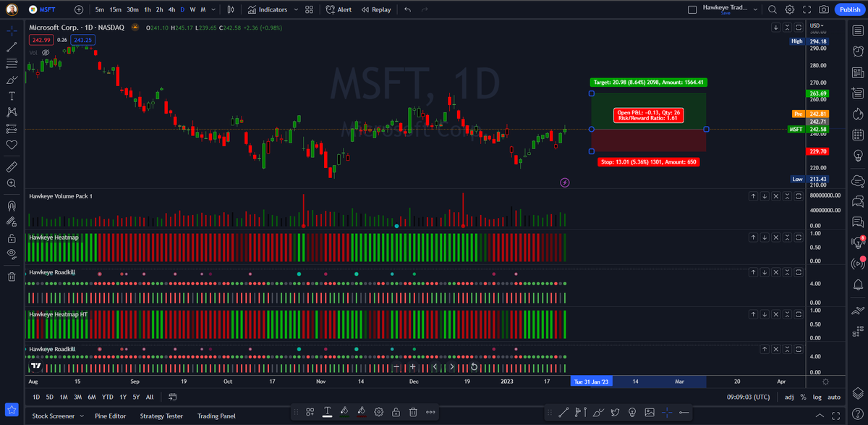
Task: Toggle adj price adjustment
Action: click(789, 397)
